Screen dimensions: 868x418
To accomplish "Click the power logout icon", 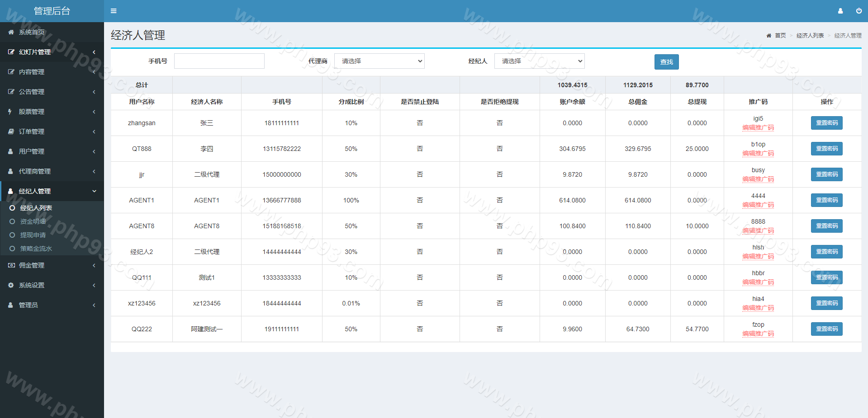I will (859, 11).
